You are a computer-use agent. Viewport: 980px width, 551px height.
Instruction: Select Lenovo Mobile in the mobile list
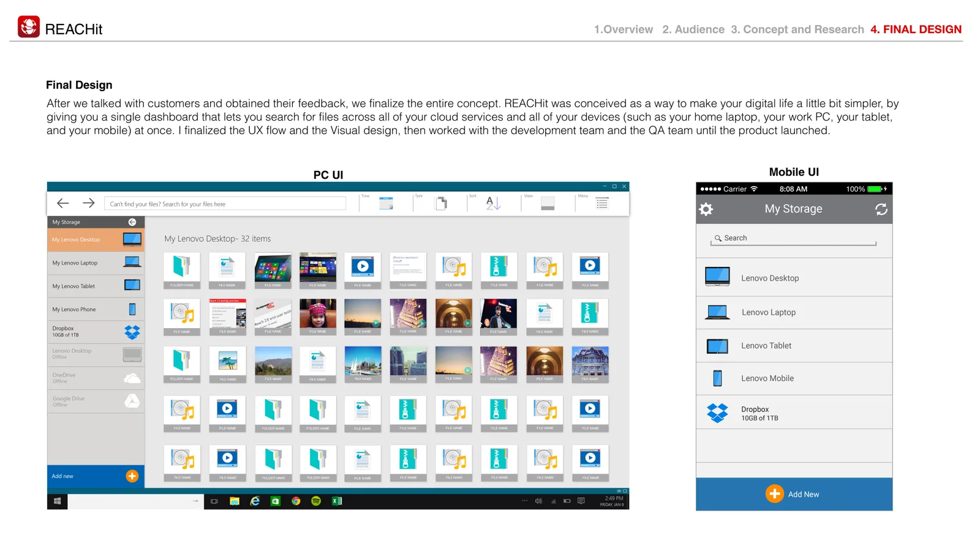pos(794,379)
